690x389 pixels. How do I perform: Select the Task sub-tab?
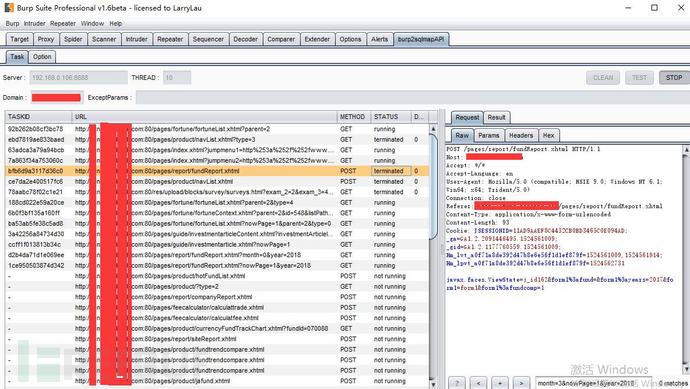pos(17,57)
